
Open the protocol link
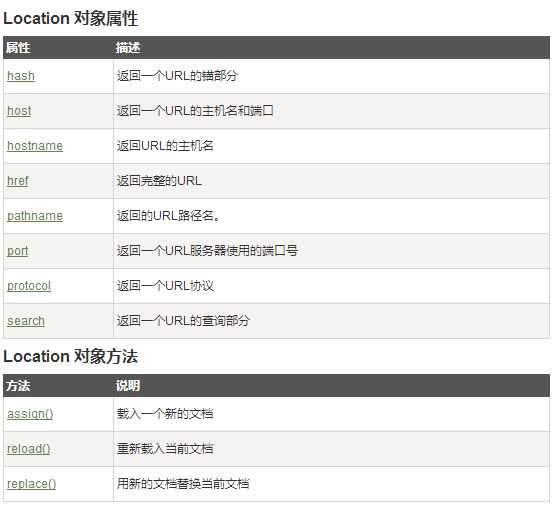(29, 286)
